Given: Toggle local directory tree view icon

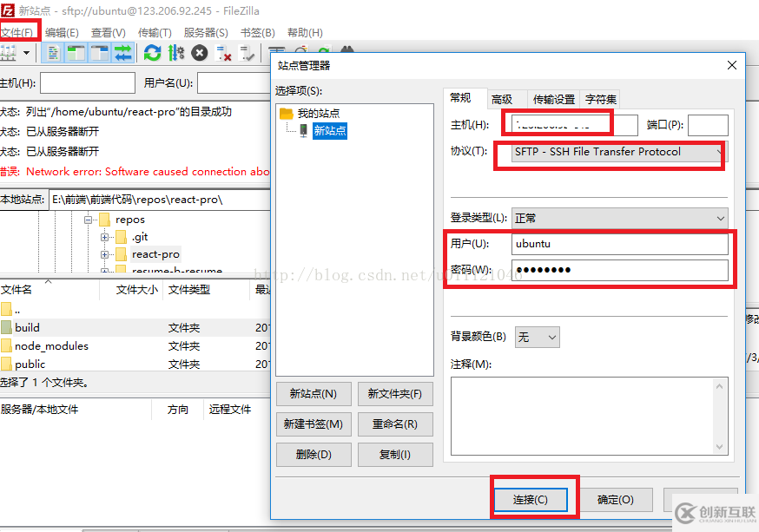Looking at the screenshot, I should [x=76, y=53].
